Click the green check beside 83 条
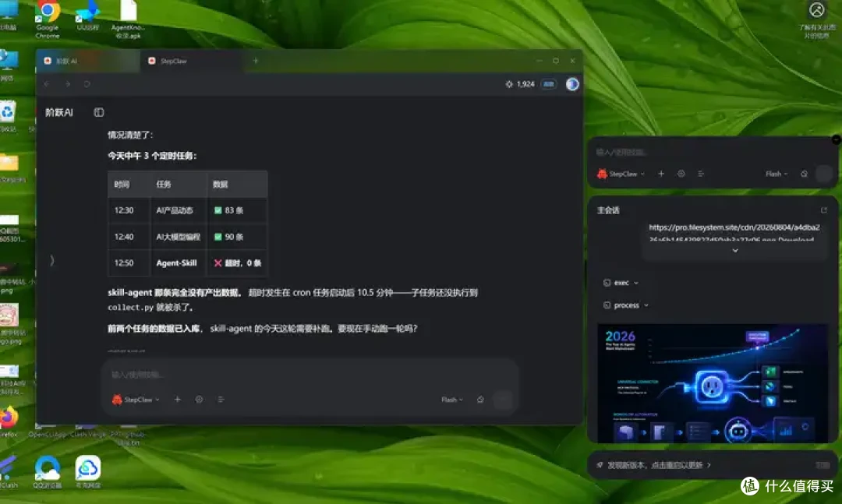The width and height of the screenshot is (842, 504). (218, 210)
